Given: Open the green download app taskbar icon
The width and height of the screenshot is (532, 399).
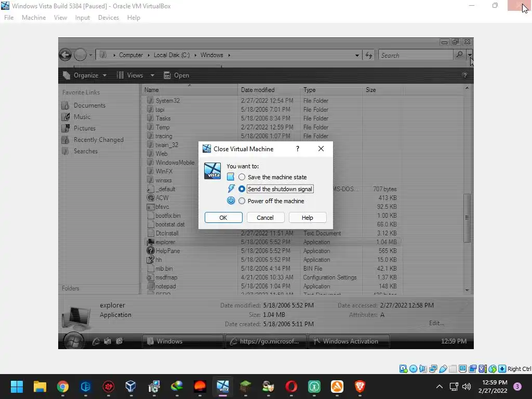Looking at the screenshot, I should pos(314,387).
